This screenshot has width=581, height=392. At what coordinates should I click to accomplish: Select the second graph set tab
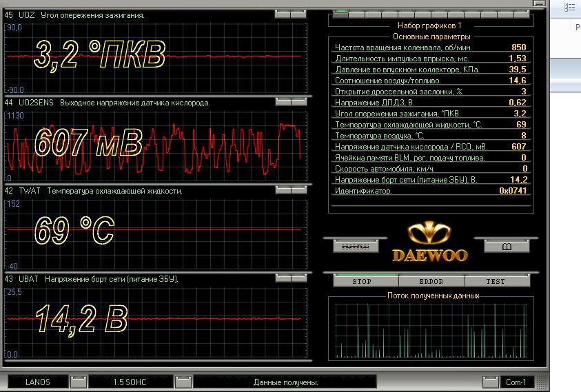coord(356,13)
